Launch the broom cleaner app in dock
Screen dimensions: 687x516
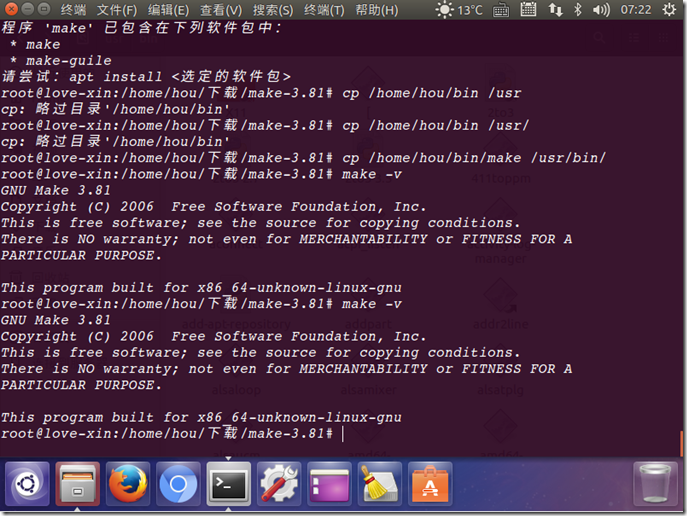[x=380, y=484]
